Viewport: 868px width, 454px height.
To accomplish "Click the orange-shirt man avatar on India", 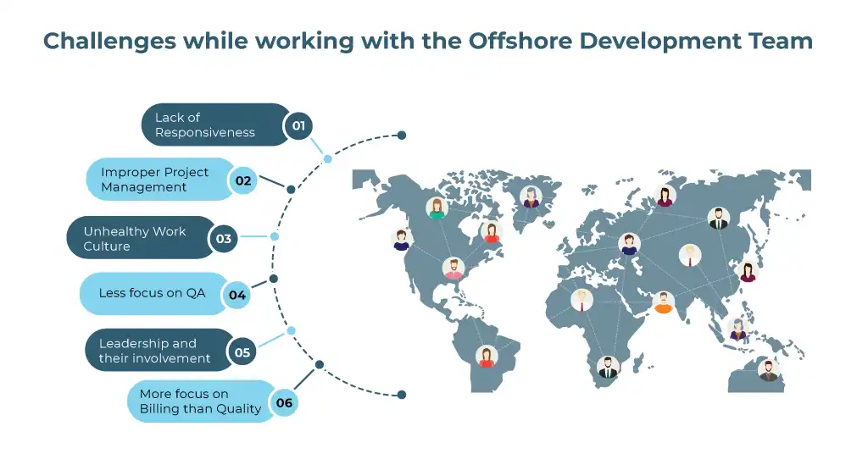I will (664, 302).
